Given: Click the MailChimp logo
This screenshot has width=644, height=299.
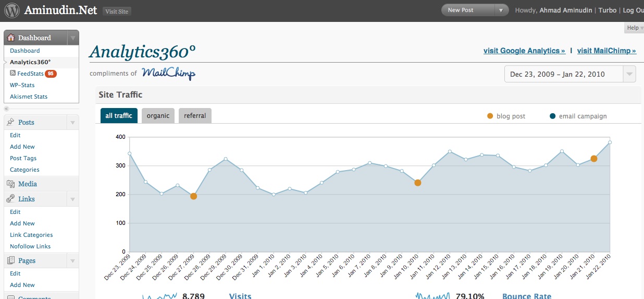Looking at the screenshot, I should pyautogui.click(x=168, y=73).
